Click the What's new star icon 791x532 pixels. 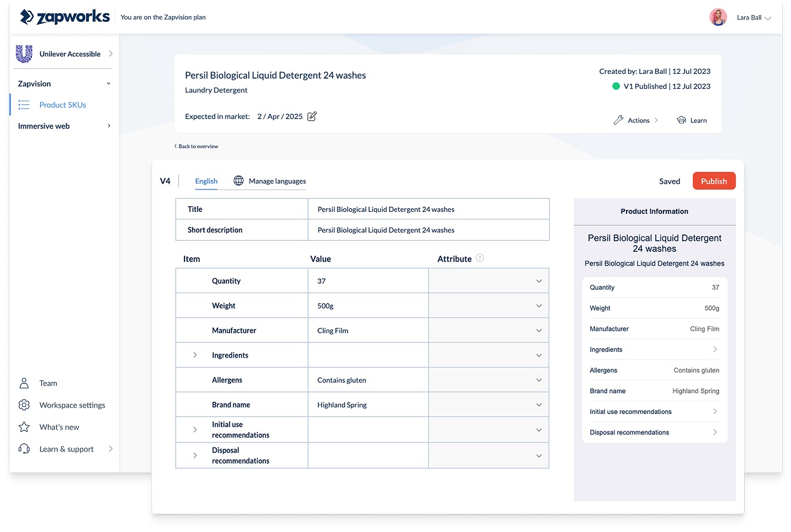click(24, 427)
